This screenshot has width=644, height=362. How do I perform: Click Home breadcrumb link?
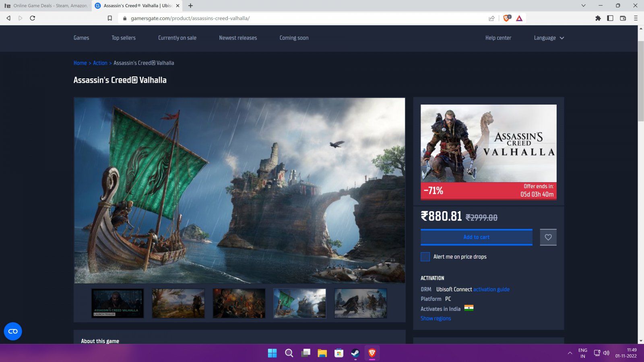coord(80,63)
